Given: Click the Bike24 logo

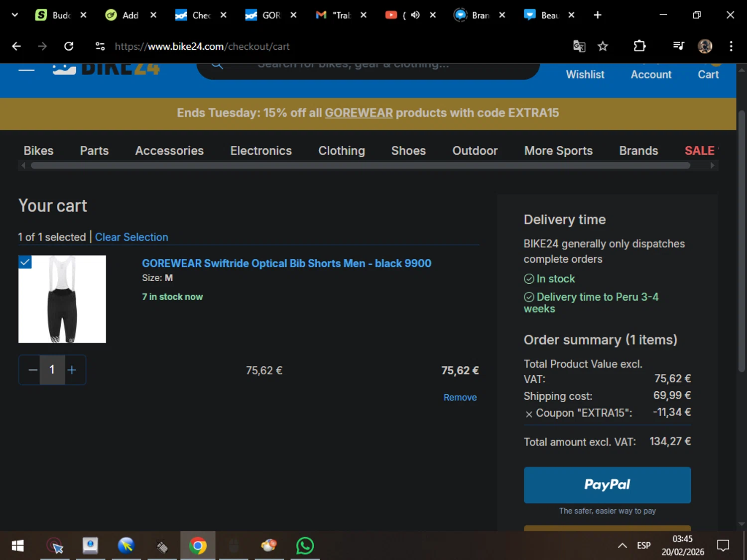Looking at the screenshot, I should tap(106, 69).
